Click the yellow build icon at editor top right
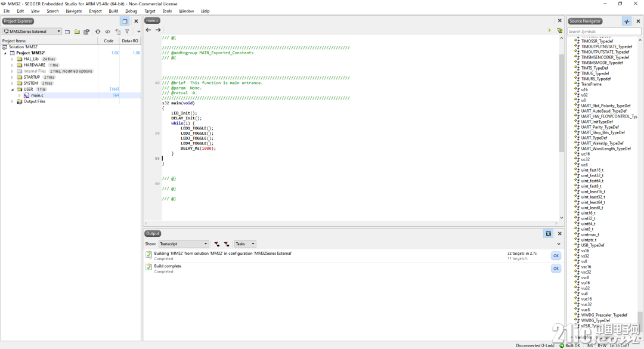Screen dimensions: 644x349 click(x=559, y=30)
